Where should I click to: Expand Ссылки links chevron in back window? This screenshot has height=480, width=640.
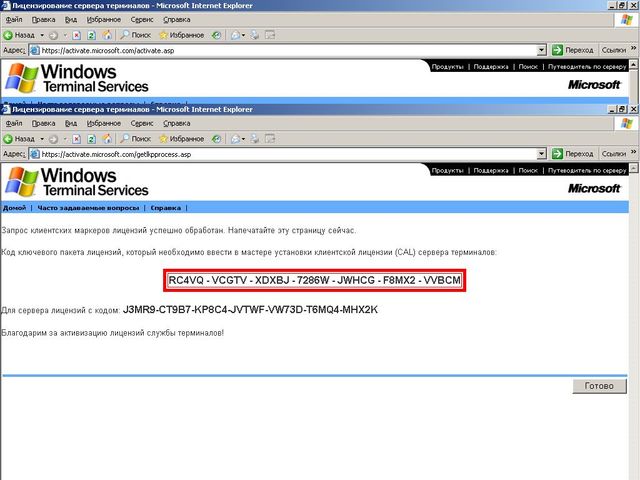(x=633, y=49)
